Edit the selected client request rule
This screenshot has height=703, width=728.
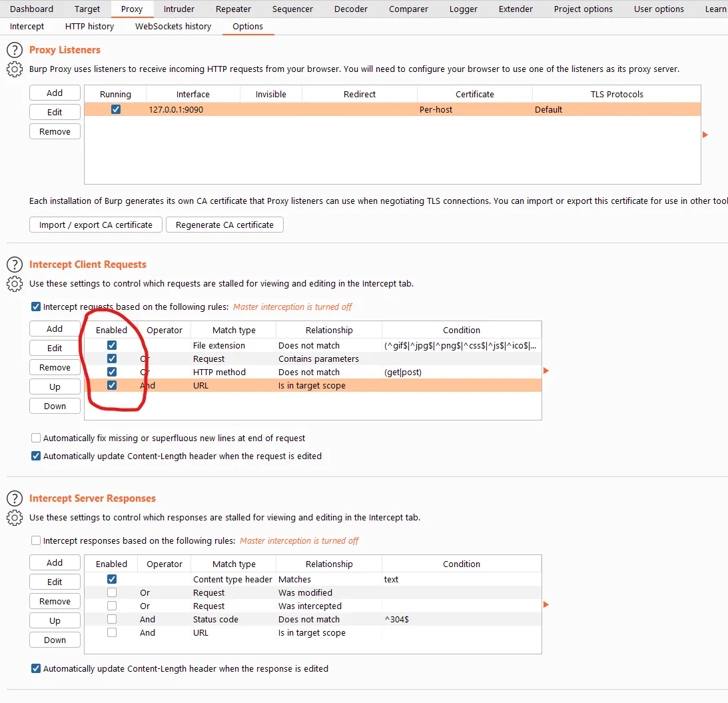[55, 348]
